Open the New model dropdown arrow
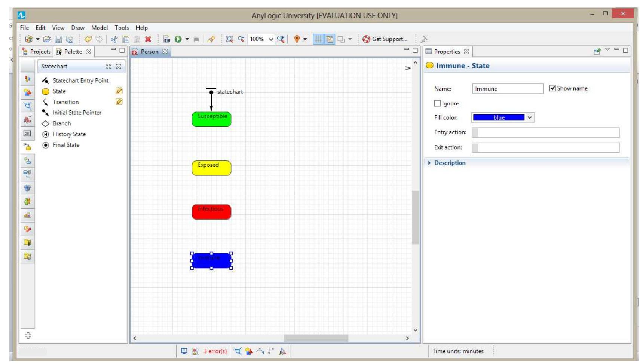This screenshot has height=364, width=643. tap(37, 39)
